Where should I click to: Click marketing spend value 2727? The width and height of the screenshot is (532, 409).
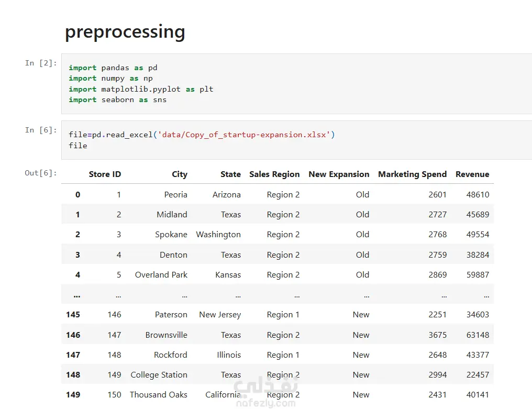point(438,215)
